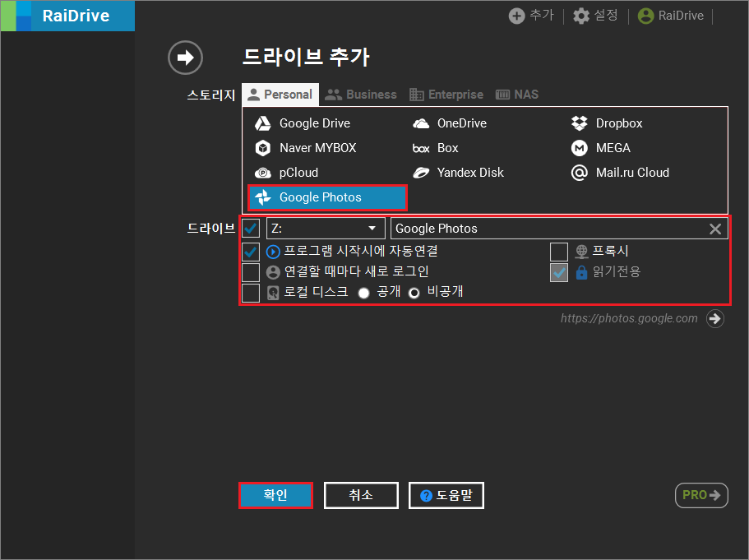This screenshot has height=560, width=749.
Task: Switch to the NAS storage tab
Action: pos(517,95)
